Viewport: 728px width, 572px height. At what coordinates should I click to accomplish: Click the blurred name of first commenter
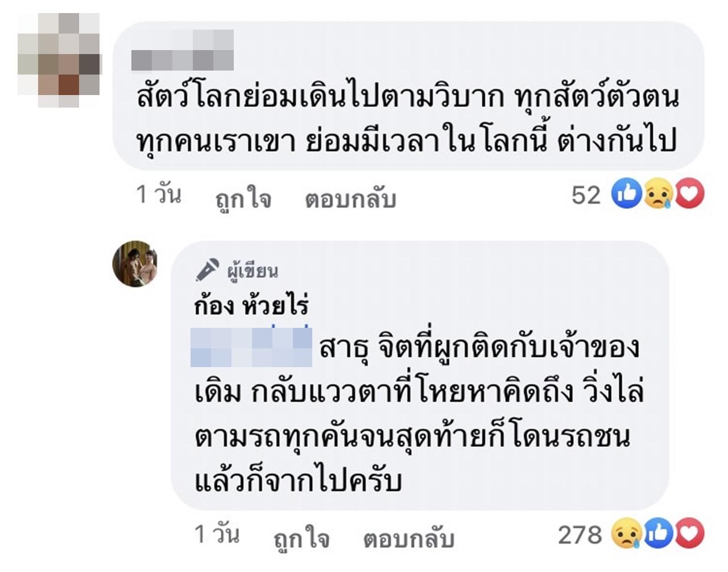(x=183, y=51)
